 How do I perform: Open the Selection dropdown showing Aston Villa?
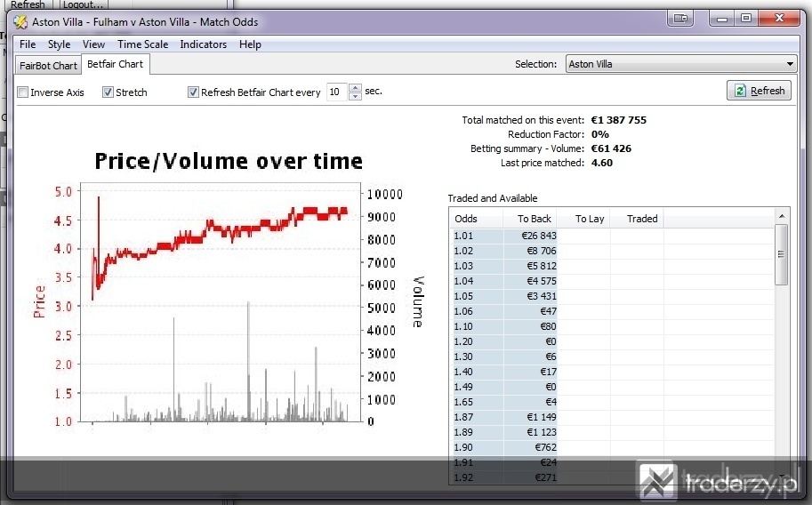(x=681, y=64)
